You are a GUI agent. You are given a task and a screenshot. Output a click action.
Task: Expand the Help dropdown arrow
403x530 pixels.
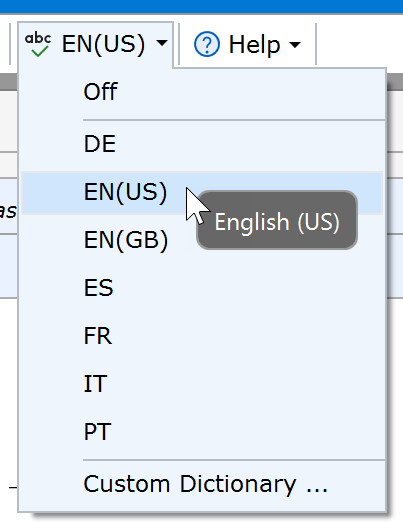coord(295,44)
